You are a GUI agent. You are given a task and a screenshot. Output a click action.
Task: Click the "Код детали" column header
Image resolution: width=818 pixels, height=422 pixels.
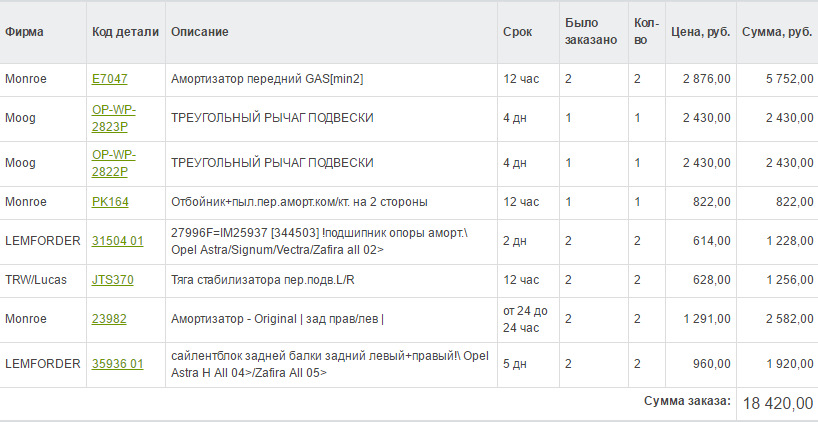tap(125, 32)
